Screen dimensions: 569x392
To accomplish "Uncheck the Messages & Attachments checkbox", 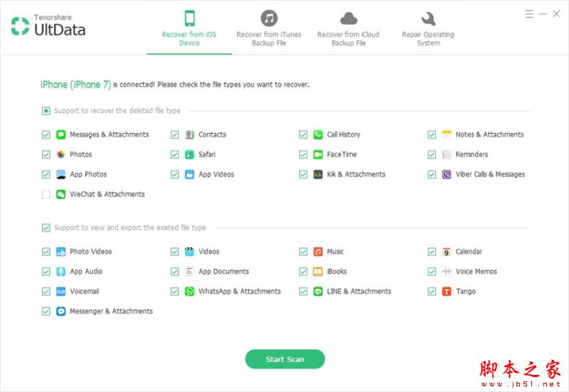I will point(46,134).
